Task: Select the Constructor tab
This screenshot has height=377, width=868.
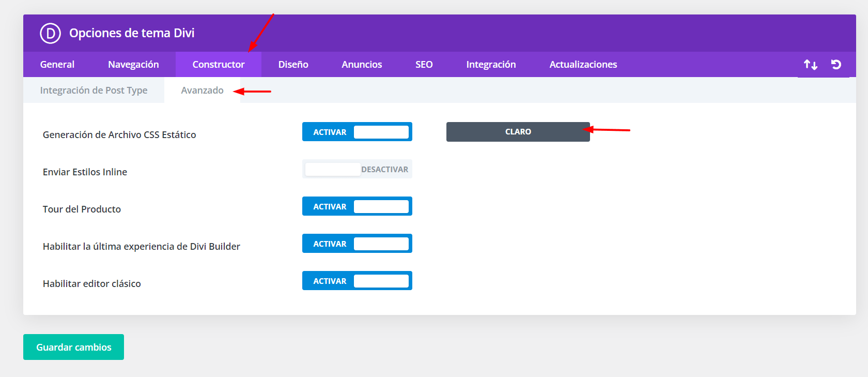Action: [219, 65]
